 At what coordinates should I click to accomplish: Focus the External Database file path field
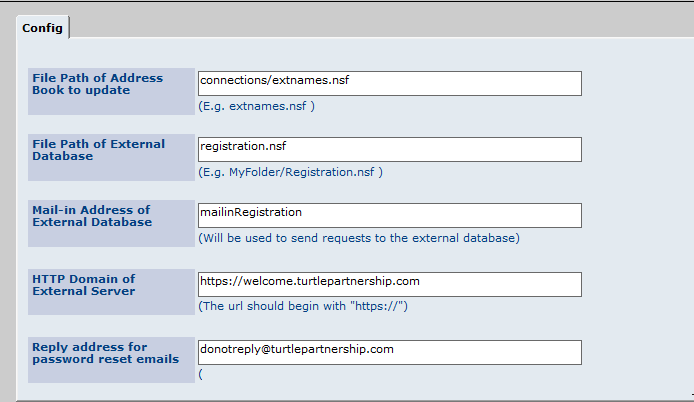point(389,149)
